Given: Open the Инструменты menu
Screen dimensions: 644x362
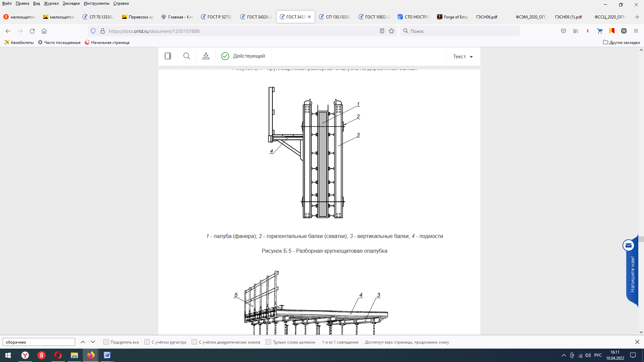Looking at the screenshot, I should point(97,3).
